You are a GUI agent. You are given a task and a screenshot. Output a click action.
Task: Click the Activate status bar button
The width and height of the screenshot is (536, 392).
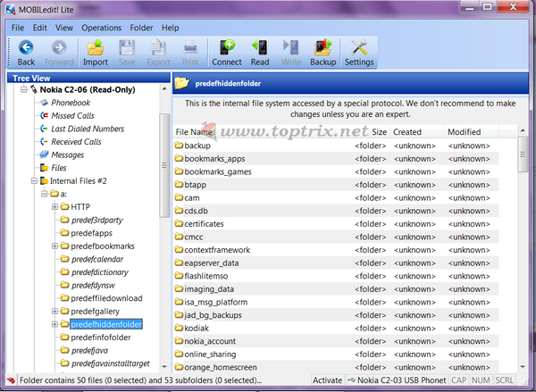pyautogui.click(x=328, y=380)
